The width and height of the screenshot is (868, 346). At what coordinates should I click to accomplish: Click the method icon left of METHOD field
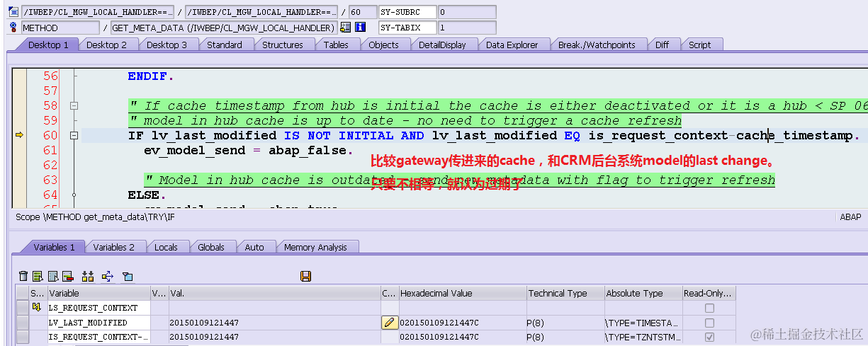pyautogui.click(x=13, y=28)
